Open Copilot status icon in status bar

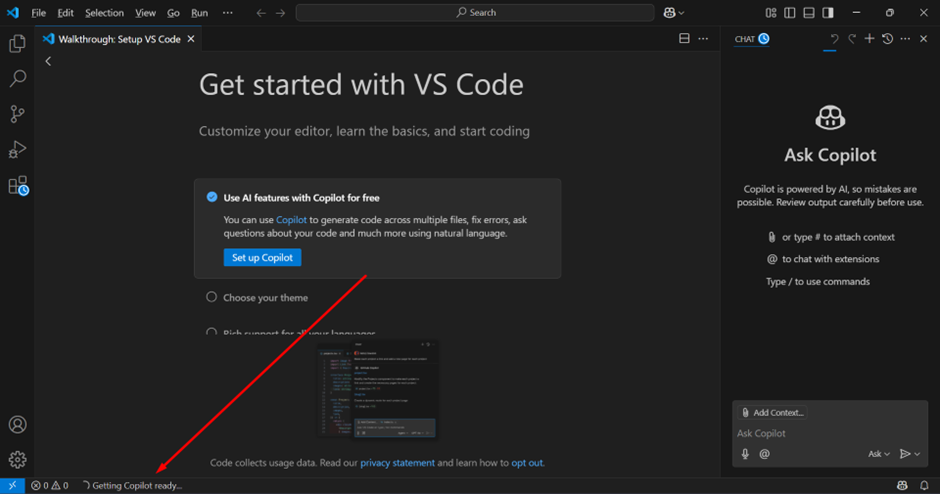click(902, 486)
